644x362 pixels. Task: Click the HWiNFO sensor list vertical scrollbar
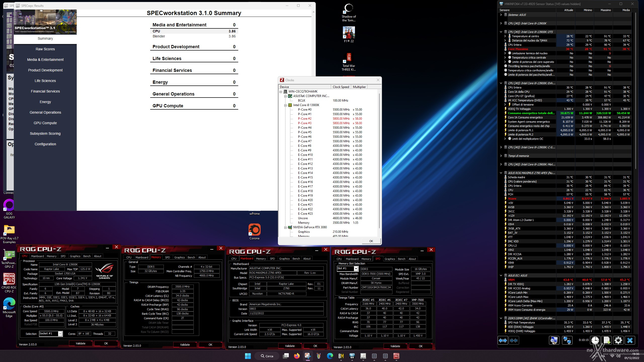635,90
